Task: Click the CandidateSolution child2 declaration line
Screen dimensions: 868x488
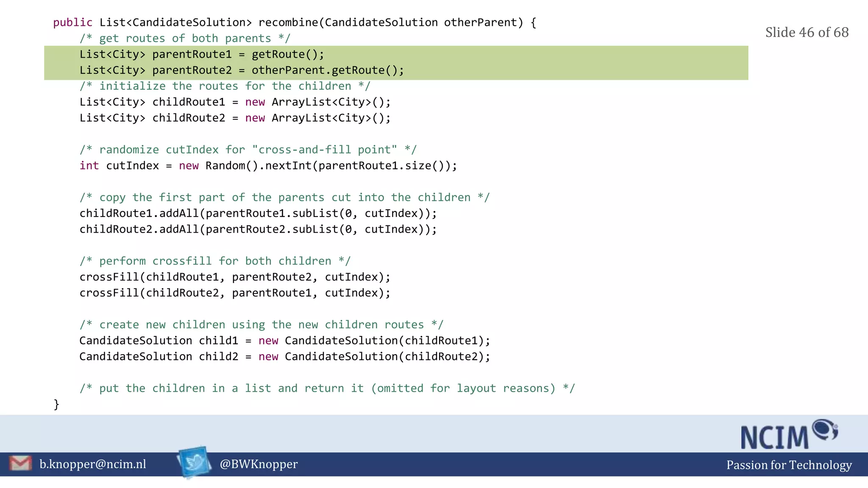Action: [x=284, y=357]
